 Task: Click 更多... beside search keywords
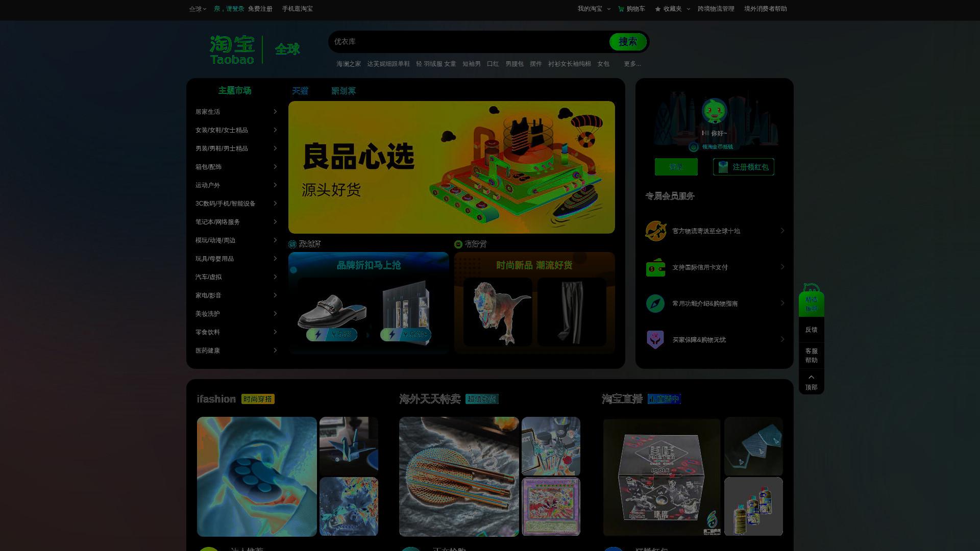click(632, 64)
